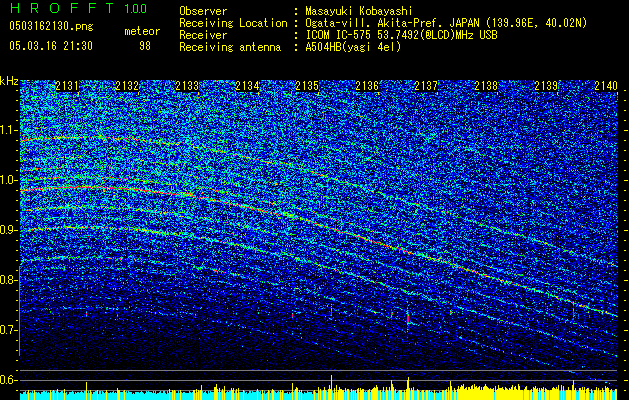The image size is (629, 400).
Task: Click the 0.9 frequency axis label
Action: [x=7, y=230]
